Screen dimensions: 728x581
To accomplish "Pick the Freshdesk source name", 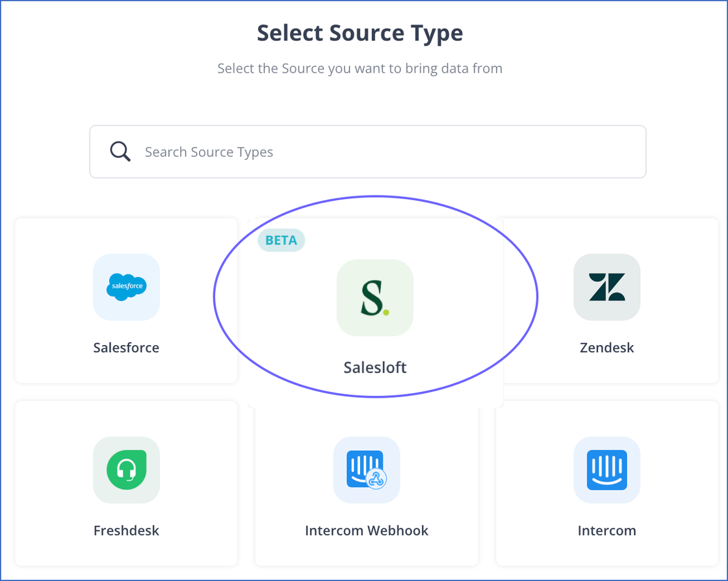I will tap(126, 530).
